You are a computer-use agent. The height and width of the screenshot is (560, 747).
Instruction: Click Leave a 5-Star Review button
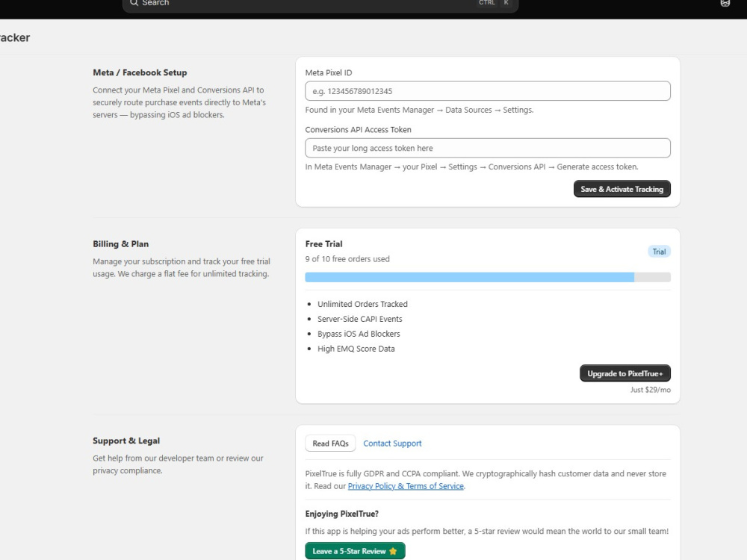[x=355, y=551]
